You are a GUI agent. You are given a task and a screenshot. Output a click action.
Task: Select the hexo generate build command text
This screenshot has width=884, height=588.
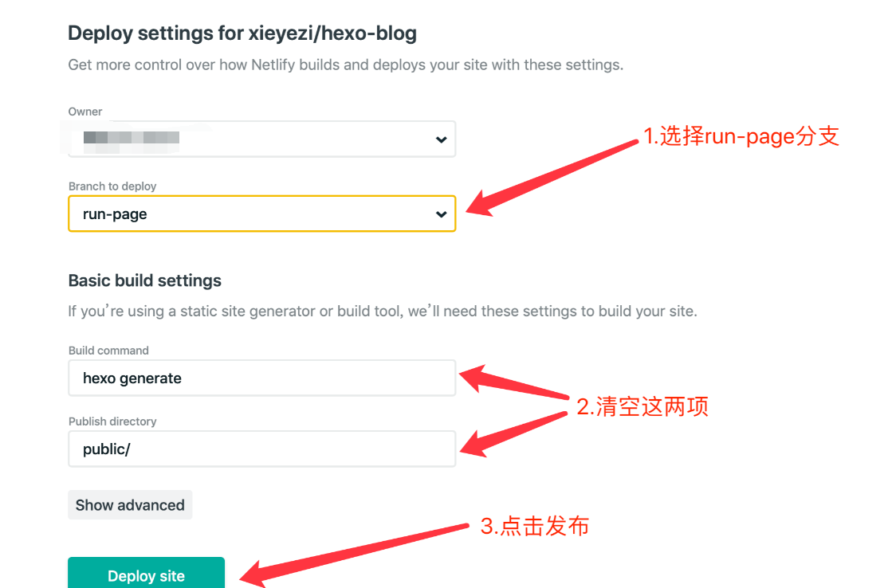pos(132,378)
